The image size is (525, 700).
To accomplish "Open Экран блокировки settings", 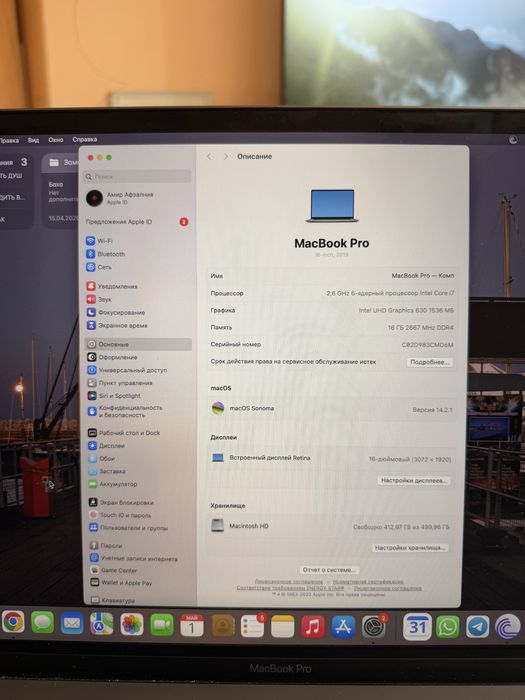I will coord(121,502).
